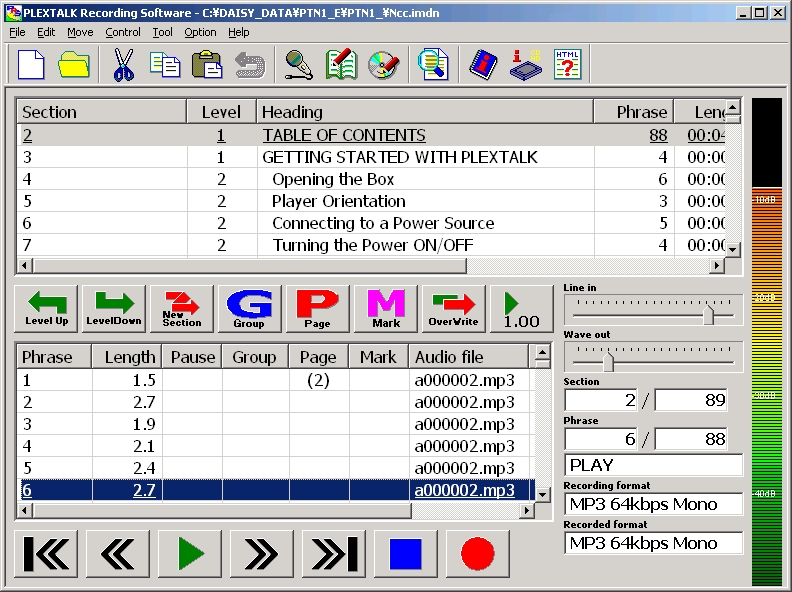
Task: Click the PLAY status field
Action: [653, 465]
